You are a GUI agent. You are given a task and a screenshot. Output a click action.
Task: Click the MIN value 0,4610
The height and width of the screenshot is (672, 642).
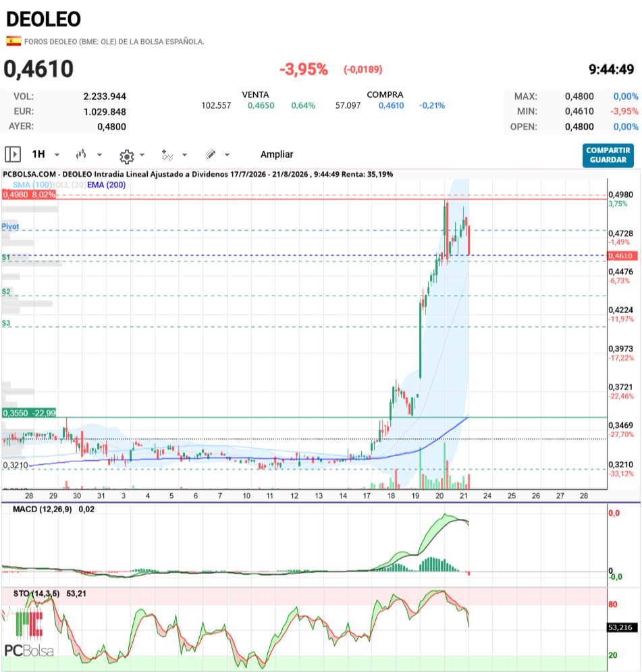point(579,111)
